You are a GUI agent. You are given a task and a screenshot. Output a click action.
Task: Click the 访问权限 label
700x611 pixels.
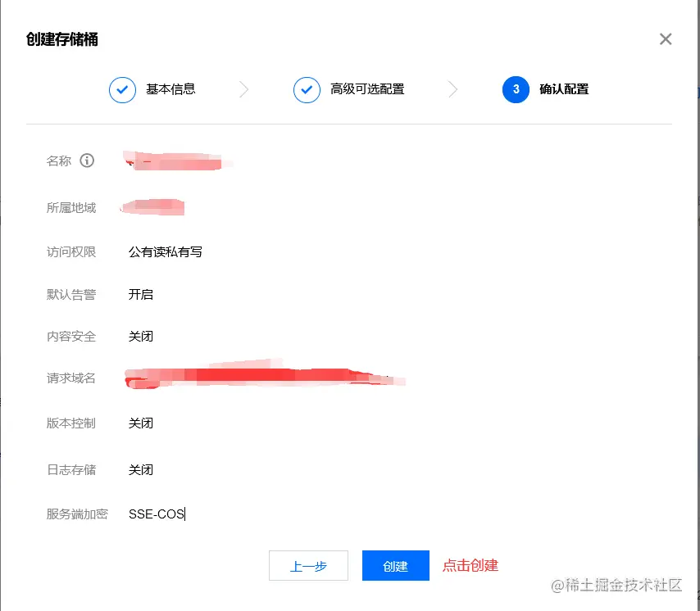click(71, 252)
